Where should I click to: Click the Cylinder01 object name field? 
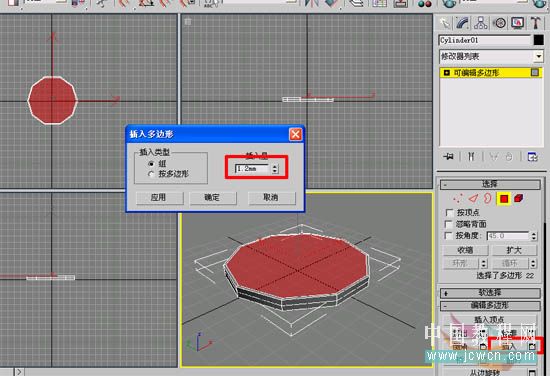(485, 40)
